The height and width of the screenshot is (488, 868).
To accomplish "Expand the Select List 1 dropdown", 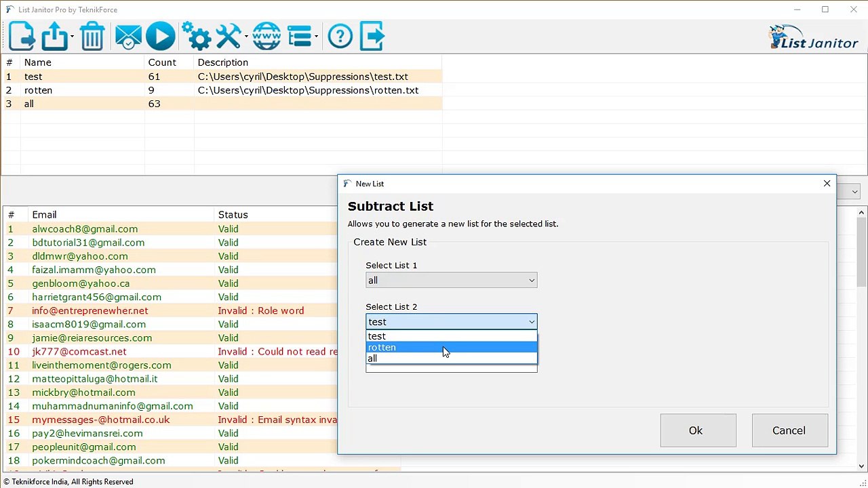I will pyautogui.click(x=451, y=281).
